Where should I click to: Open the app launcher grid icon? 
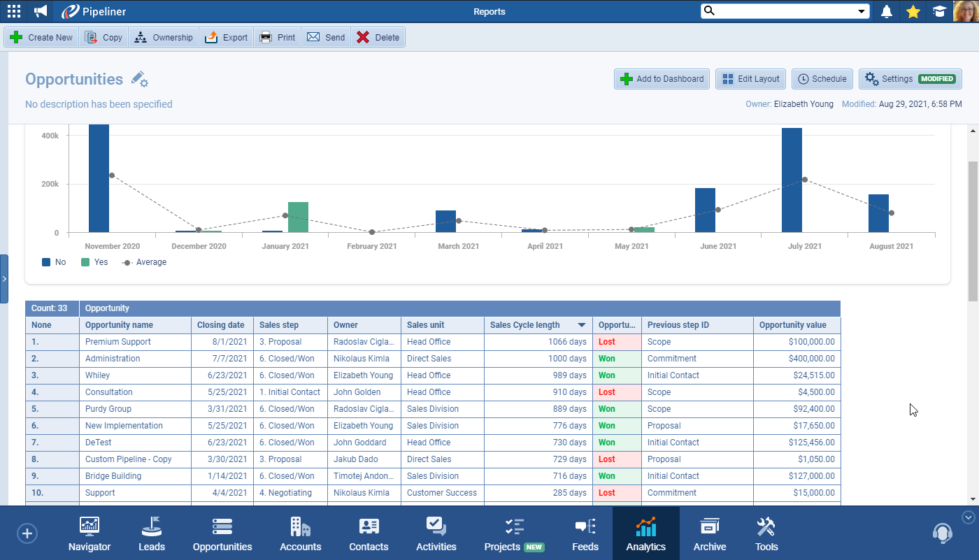click(13, 11)
